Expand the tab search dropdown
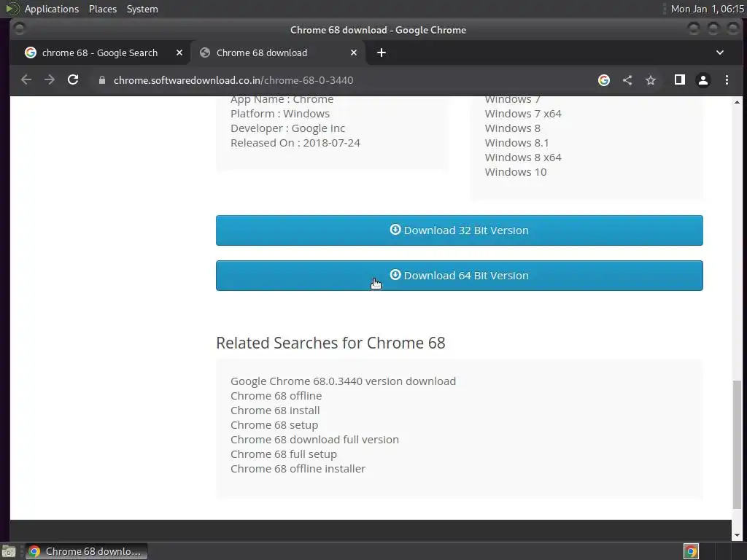This screenshot has height=560, width=747. [720, 52]
